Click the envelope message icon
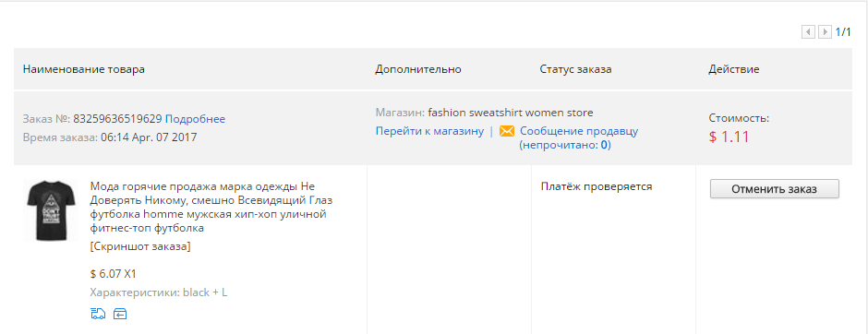This screenshot has width=868, height=334. (x=507, y=132)
